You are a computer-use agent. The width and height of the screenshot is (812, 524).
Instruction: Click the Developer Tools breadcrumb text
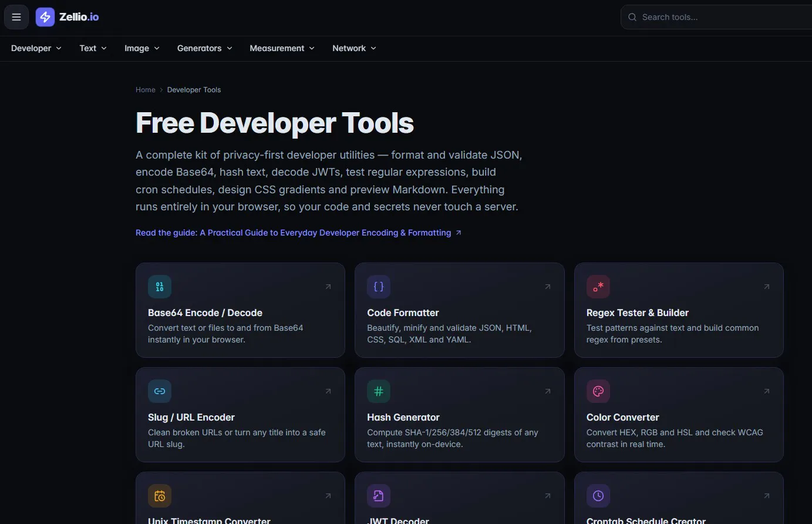[194, 90]
